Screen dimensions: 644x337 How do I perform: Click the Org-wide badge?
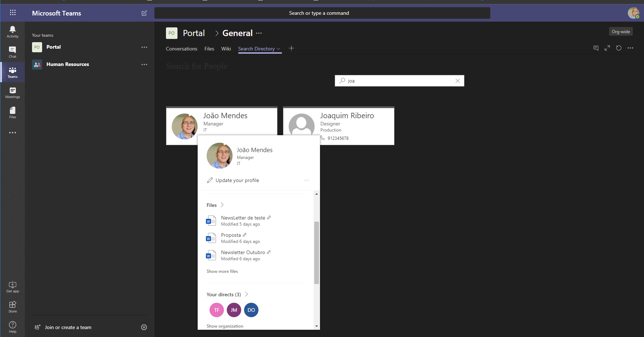(x=621, y=32)
